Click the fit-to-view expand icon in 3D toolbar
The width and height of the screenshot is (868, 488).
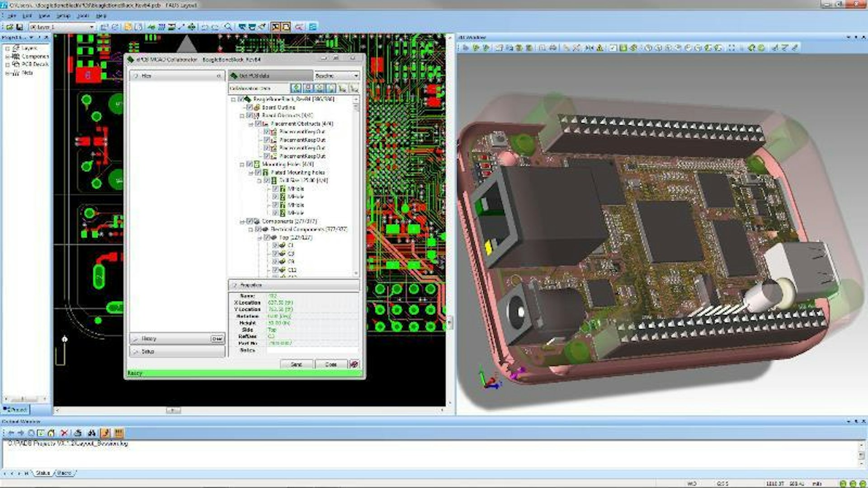(731, 47)
